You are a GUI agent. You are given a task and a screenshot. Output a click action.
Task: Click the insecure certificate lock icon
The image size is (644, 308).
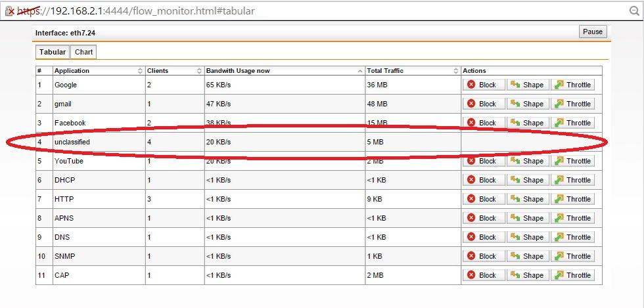9,11
